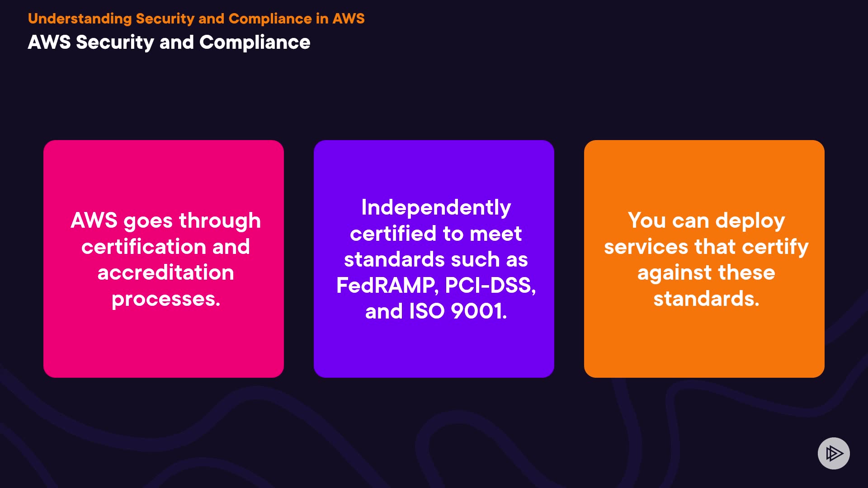Viewport: 868px width, 488px height.
Task: Click 'PCI-DSS,' text in the purple card
Action: (491, 285)
